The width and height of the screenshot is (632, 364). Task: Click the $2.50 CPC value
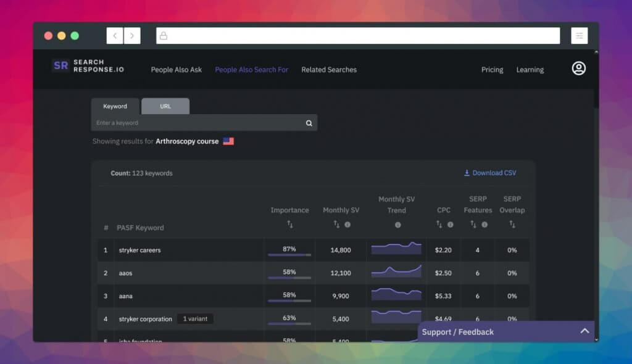[443, 273]
